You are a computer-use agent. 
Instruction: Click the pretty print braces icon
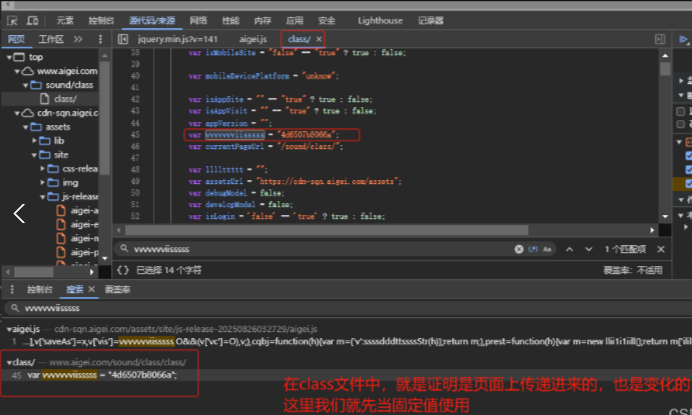[123, 270]
